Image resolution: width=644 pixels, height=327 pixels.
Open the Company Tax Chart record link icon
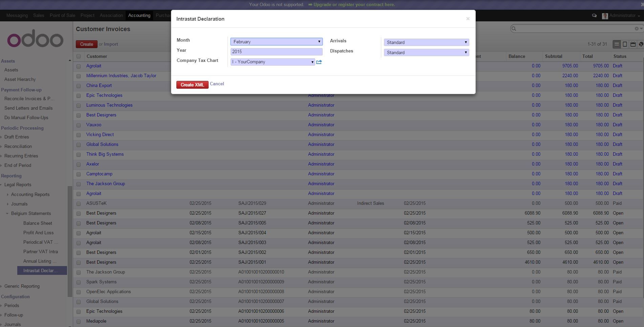[x=319, y=62]
